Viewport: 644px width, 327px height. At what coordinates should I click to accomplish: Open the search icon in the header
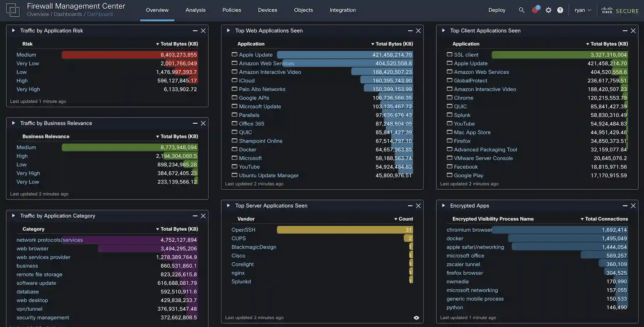pos(521,10)
